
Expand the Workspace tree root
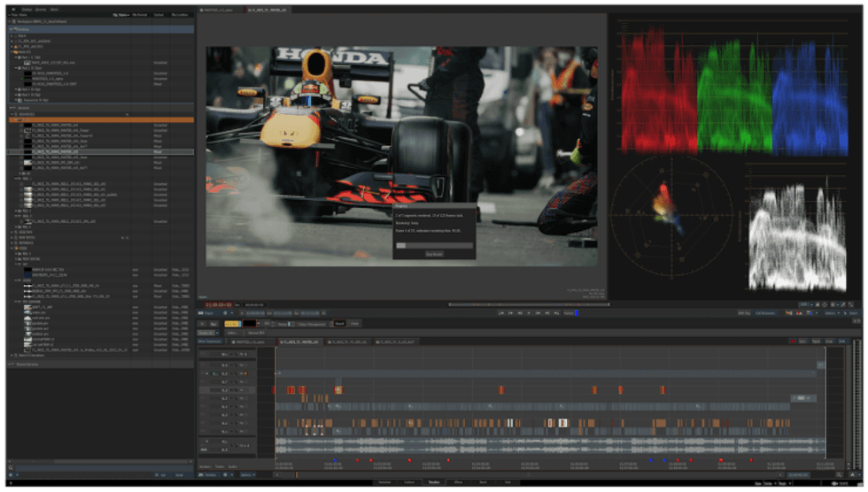[x=10, y=21]
